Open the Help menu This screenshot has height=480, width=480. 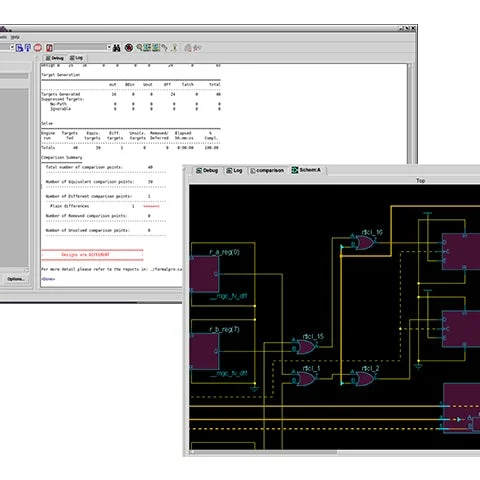pos(15,37)
